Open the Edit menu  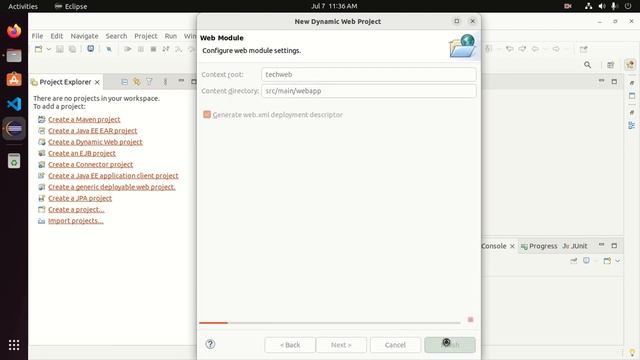(x=57, y=36)
